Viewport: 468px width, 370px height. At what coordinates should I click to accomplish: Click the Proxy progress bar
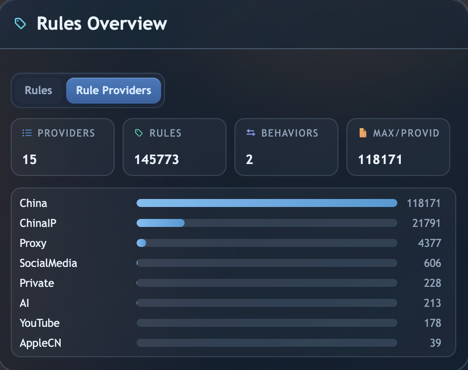(x=267, y=243)
